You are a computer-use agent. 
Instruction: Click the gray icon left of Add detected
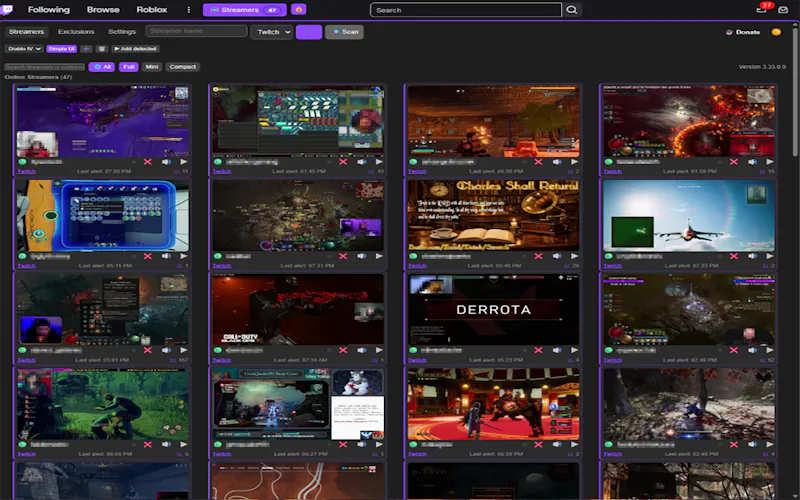point(102,49)
